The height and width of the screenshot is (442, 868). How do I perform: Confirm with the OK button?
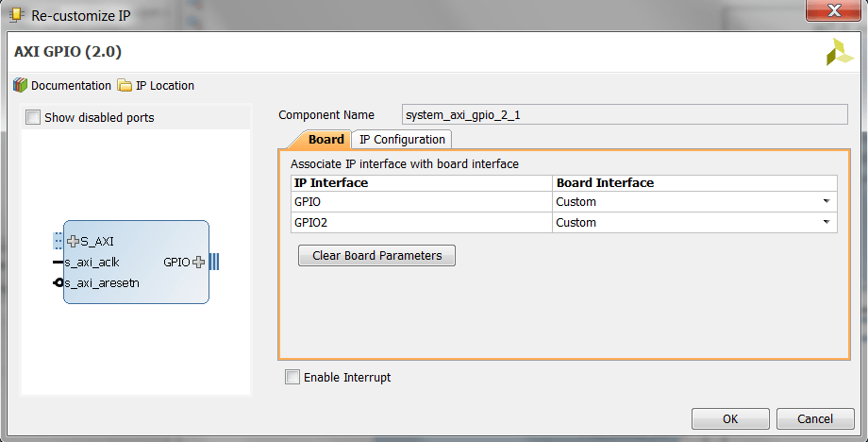pyautogui.click(x=729, y=418)
